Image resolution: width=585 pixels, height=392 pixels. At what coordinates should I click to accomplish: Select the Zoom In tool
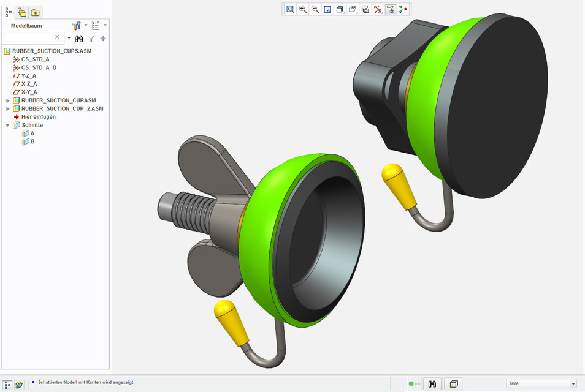tap(302, 9)
